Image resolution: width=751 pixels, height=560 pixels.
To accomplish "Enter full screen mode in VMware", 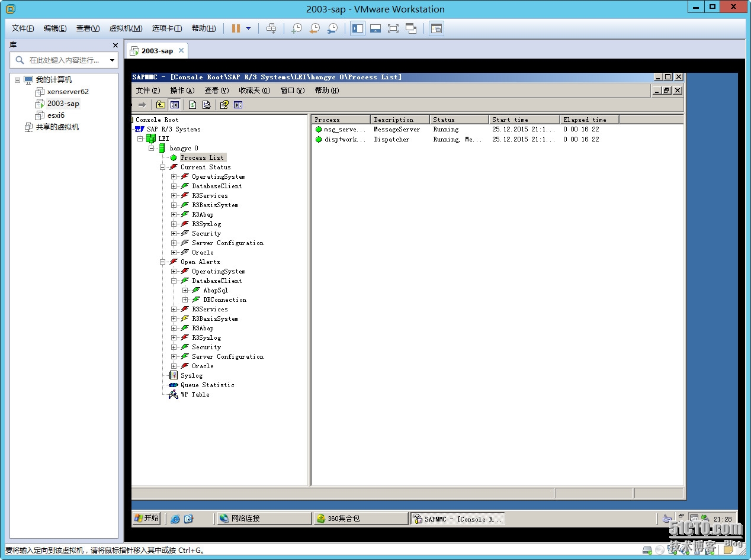I will point(393,28).
